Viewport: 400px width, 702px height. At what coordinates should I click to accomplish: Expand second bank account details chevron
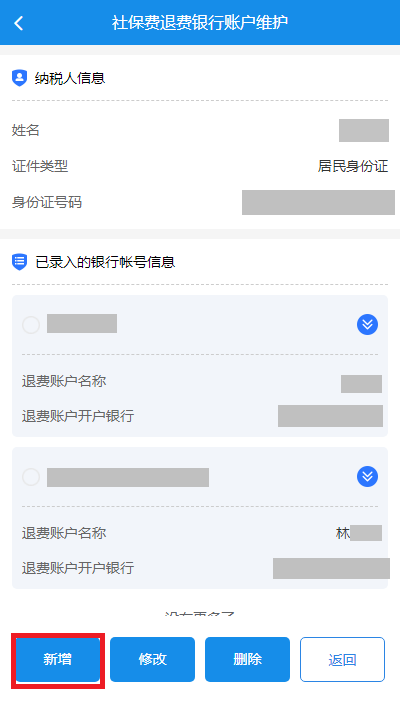click(367, 477)
